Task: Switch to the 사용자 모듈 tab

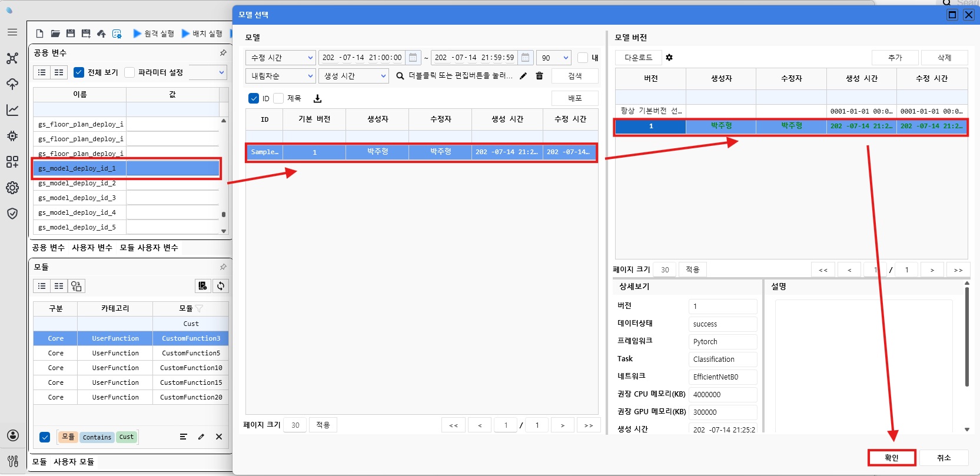Action: click(x=74, y=462)
